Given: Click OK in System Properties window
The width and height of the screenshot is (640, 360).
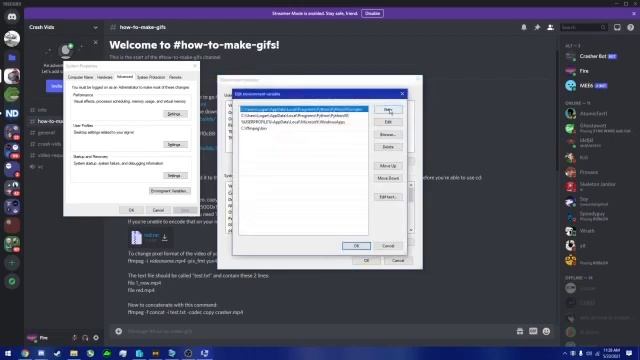Looking at the screenshot, I should click(x=131, y=210).
